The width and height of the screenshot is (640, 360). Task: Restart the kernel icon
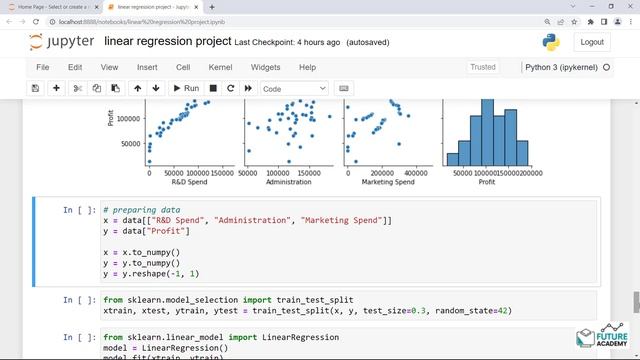tap(231, 88)
